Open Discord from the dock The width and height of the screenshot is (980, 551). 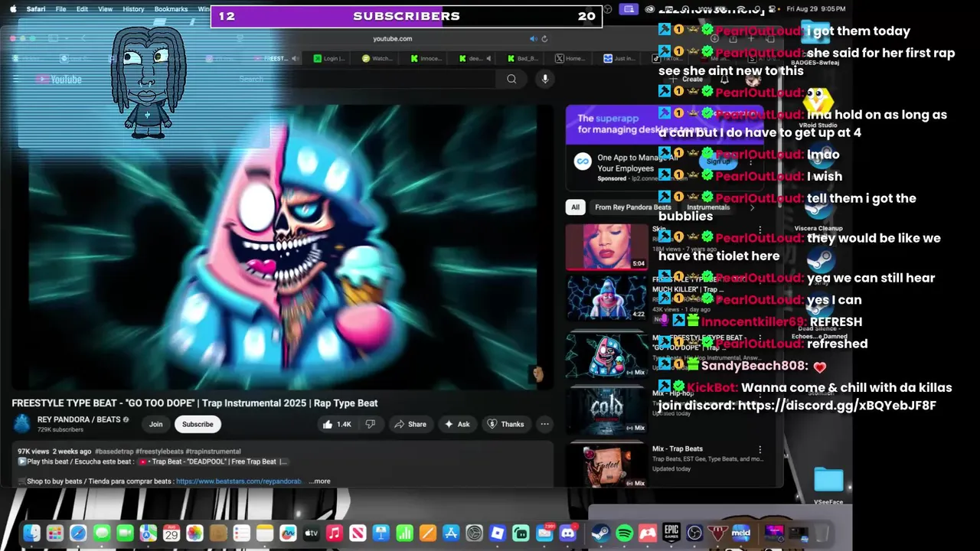coord(568,533)
